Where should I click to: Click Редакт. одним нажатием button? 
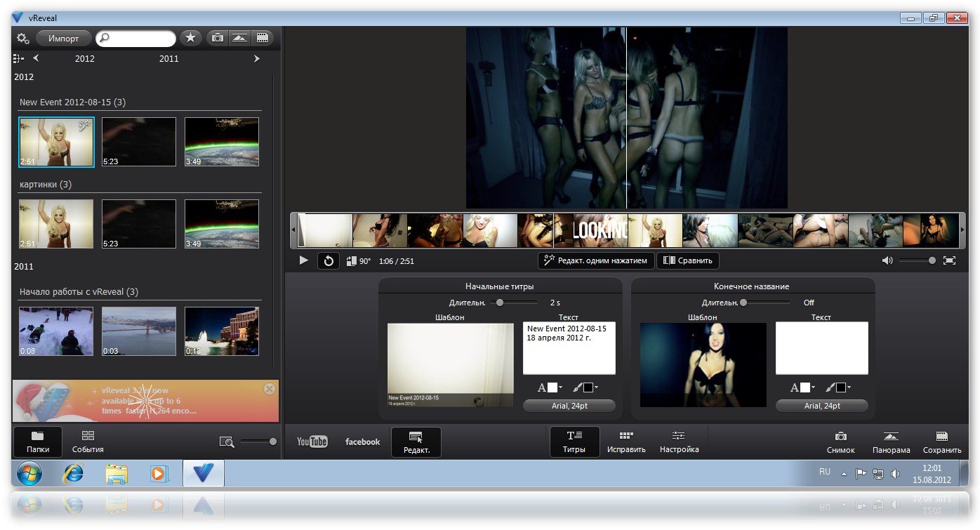point(596,260)
